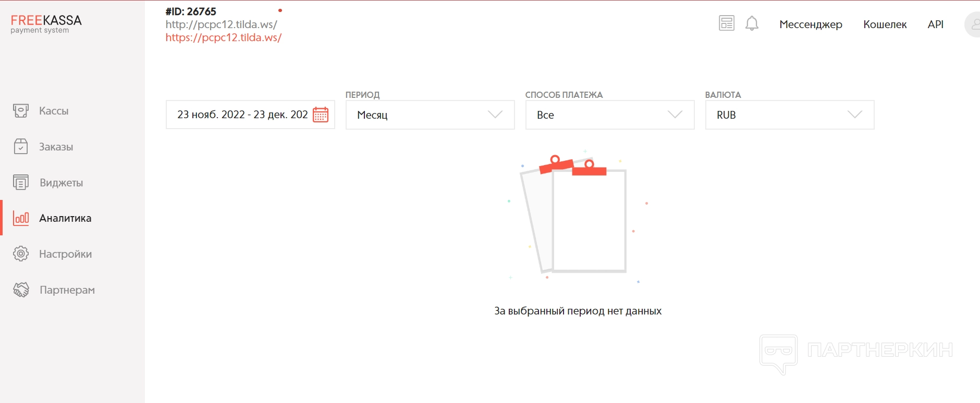Go to the Кошелек menu item

point(885,24)
